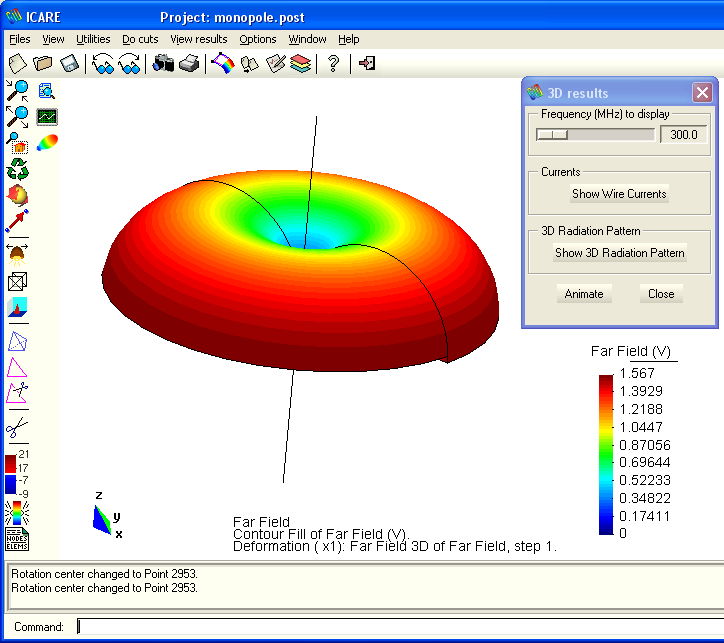Open help with the question mark icon
724x643 pixels.
[333, 64]
